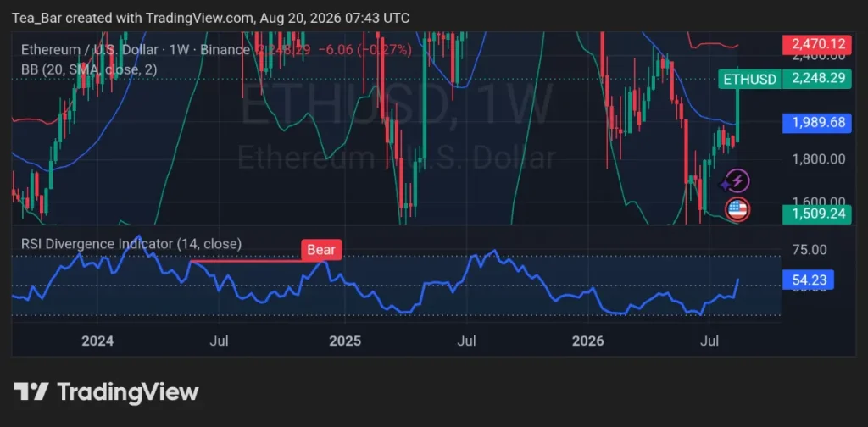The height and width of the screenshot is (427, 868).
Task: Click the 1,509.24 lower band price label
Action: coord(817,213)
